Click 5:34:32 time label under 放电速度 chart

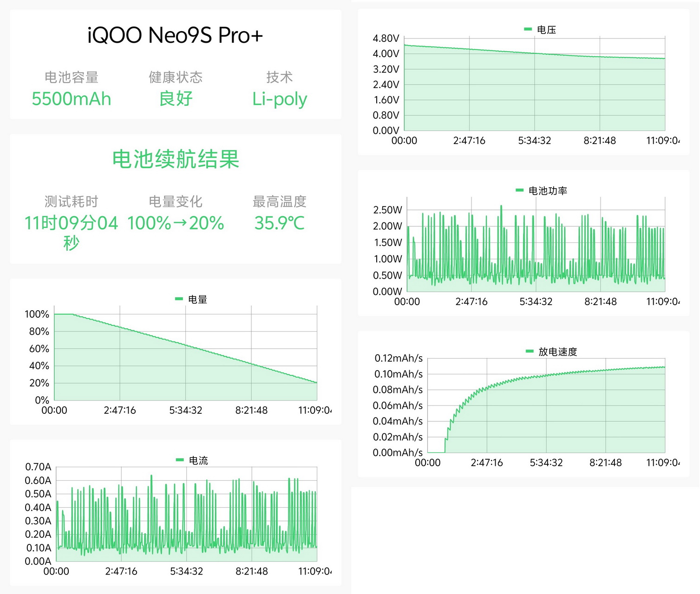click(x=546, y=463)
